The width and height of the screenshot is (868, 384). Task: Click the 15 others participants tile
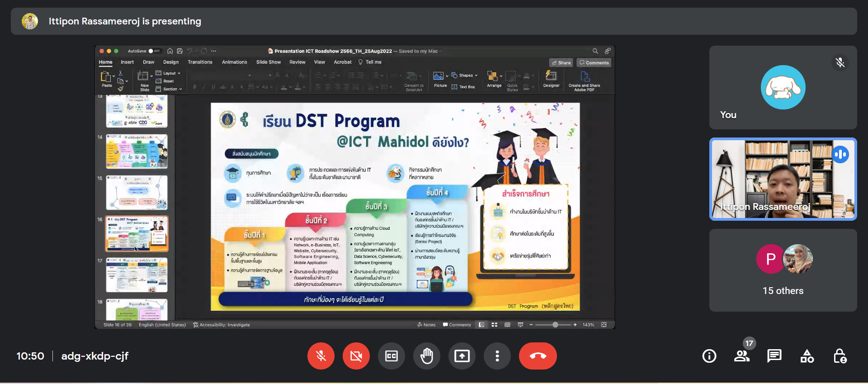783,270
